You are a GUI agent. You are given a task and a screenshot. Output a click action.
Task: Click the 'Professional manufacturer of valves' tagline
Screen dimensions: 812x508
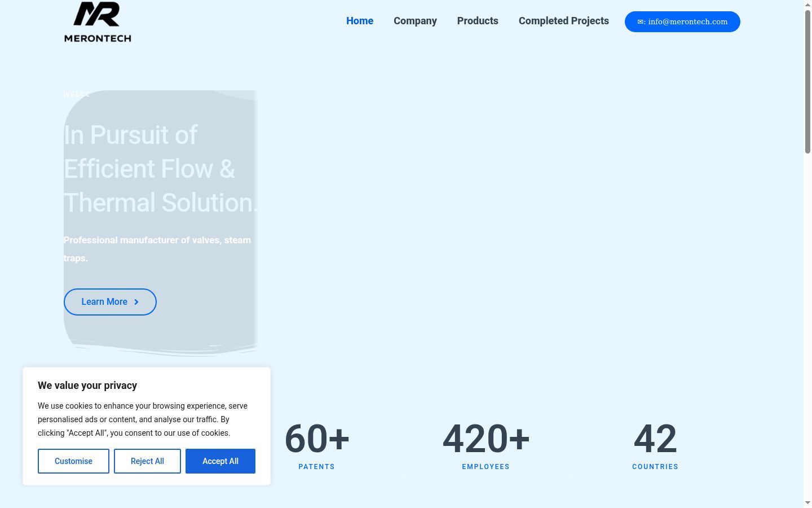pos(157,249)
